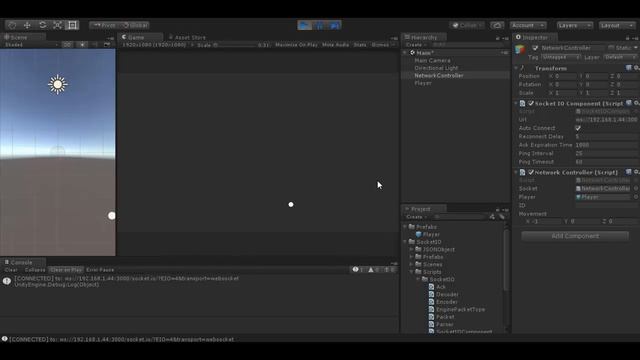Screen dimensions: 640x360
Task: Select Main Camera in Hierarchy
Action: 432,60
